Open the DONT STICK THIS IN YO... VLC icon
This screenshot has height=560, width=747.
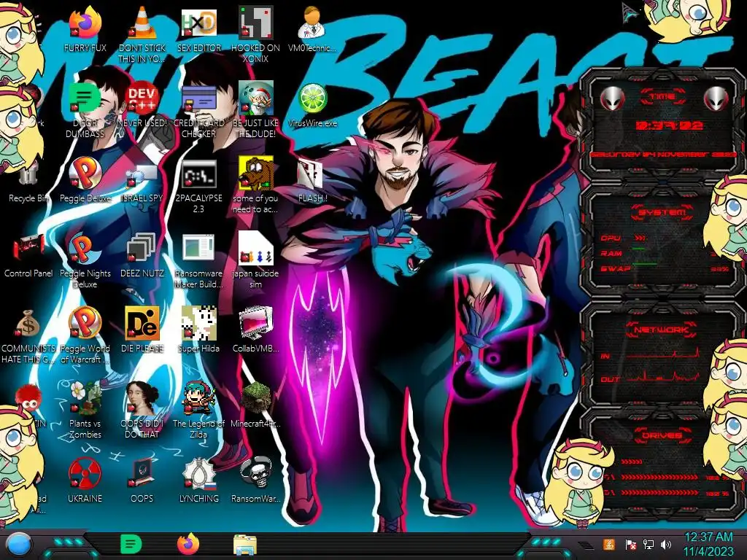[142, 24]
